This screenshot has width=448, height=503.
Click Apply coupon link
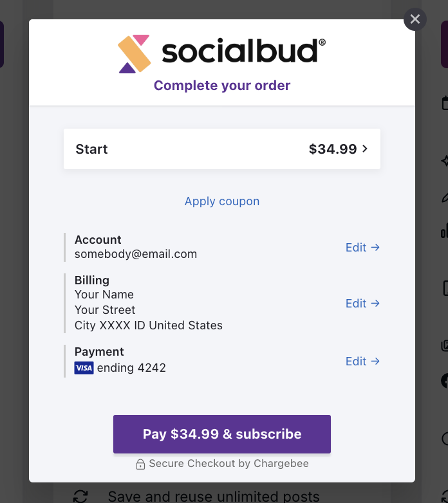(x=222, y=201)
